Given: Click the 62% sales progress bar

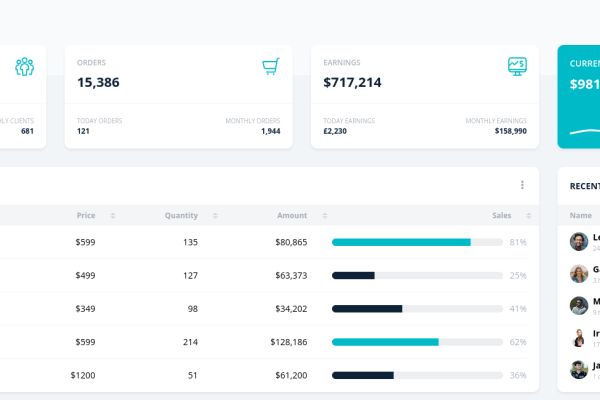Looking at the screenshot, I should tap(417, 342).
